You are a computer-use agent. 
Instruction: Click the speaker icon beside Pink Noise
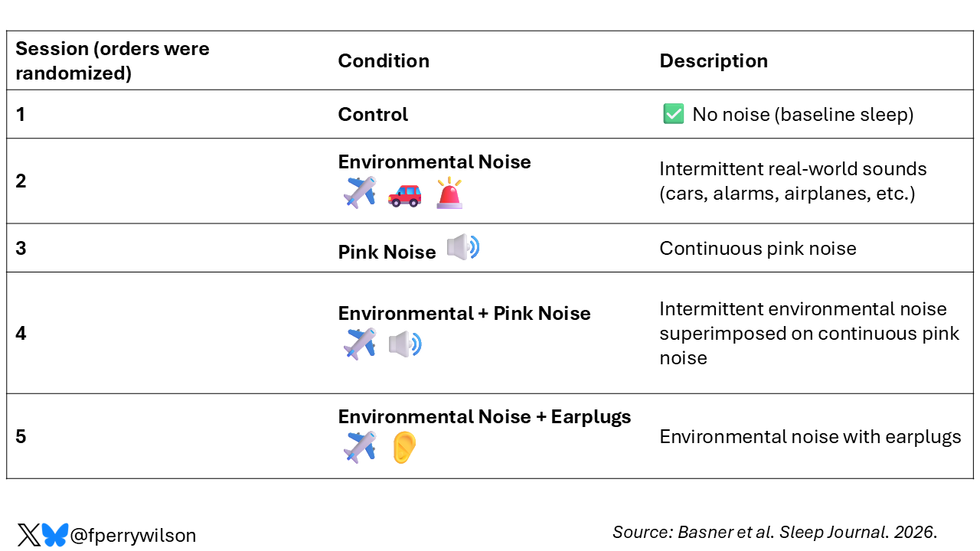tap(463, 248)
